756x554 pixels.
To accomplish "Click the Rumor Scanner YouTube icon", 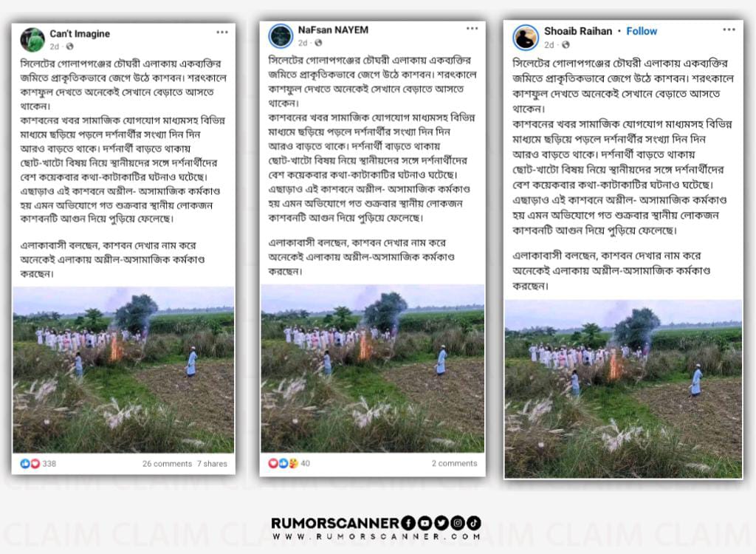I will (x=425, y=523).
